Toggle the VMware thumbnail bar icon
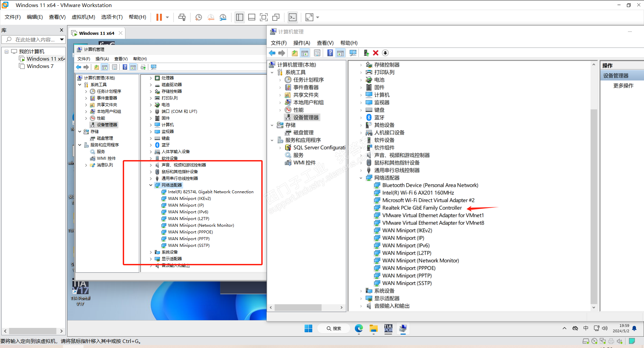Image resolution: width=644 pixels, height=348 pixels. [252, 17]
